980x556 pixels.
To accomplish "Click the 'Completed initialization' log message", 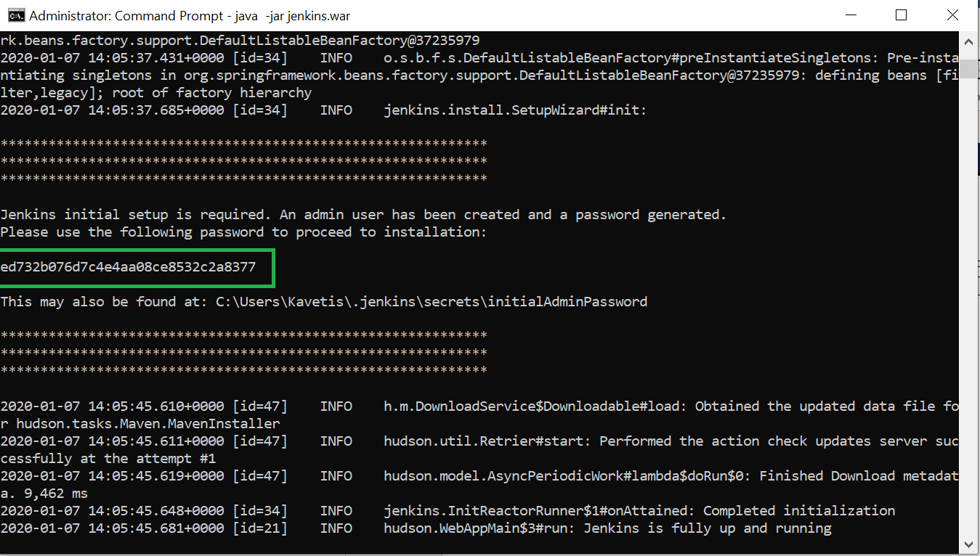I will click(x=798, y=510).
